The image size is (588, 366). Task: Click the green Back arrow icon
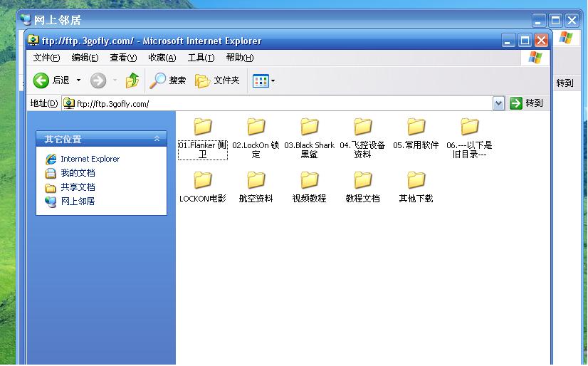tap(41, 80)
